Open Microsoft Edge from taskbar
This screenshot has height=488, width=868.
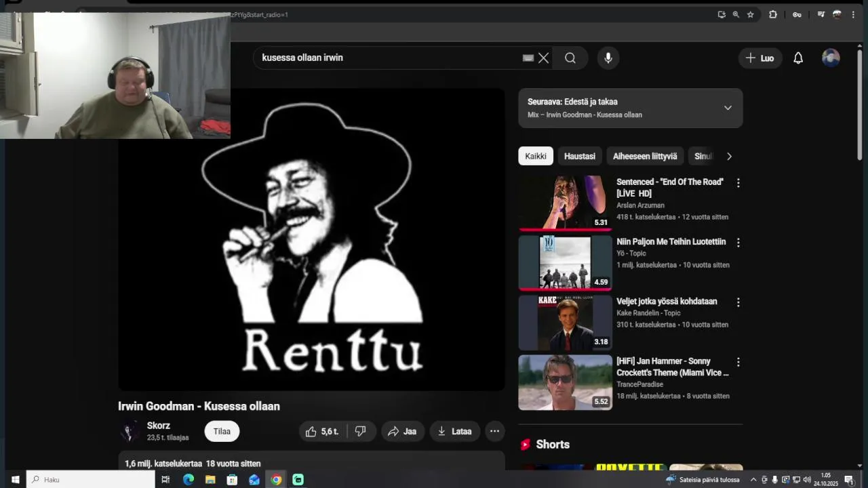tap(189, 480)
